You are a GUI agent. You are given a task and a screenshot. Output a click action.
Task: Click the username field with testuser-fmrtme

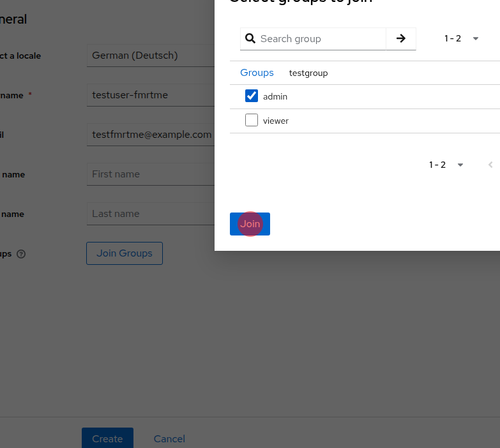click(151, 95)
